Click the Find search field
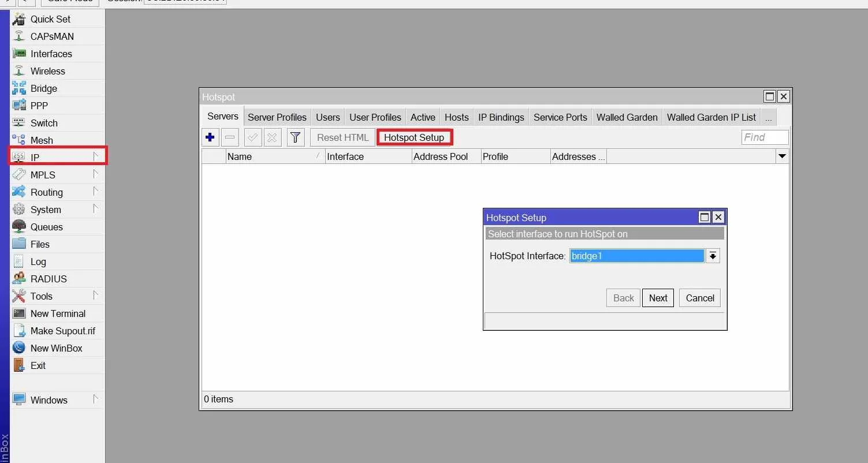The height and width of the screenshot is (463, 868). click(765, 137)
